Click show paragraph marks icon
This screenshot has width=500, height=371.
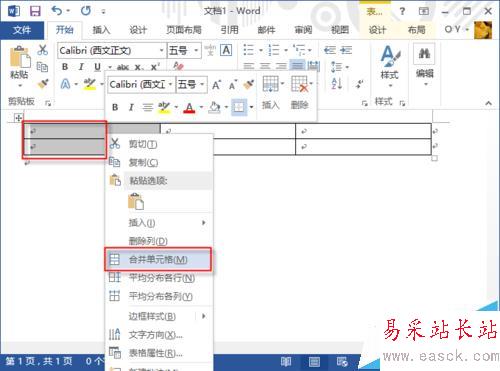[359, 84]
